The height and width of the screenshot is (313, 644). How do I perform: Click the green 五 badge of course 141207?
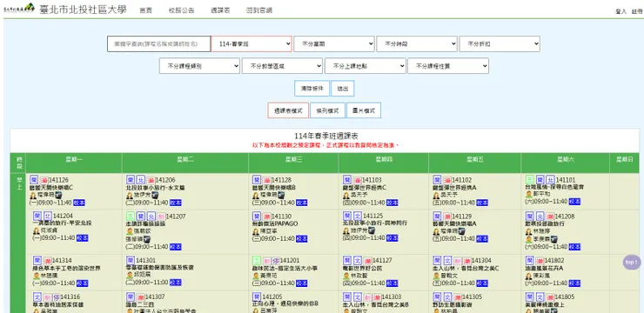(x=131, y=216)
